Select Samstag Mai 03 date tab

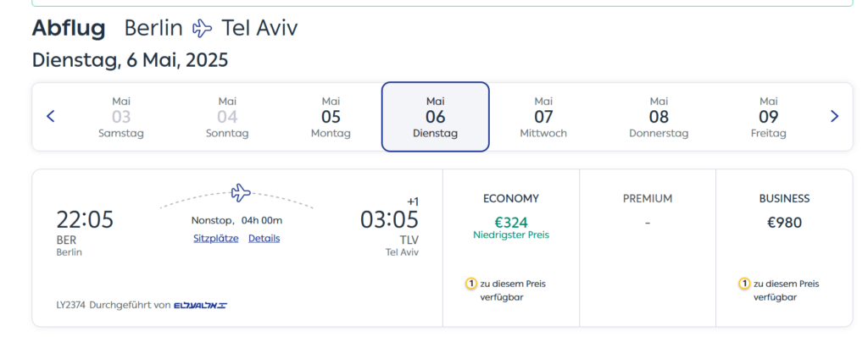pyautogui.click(x=121, y=117)
